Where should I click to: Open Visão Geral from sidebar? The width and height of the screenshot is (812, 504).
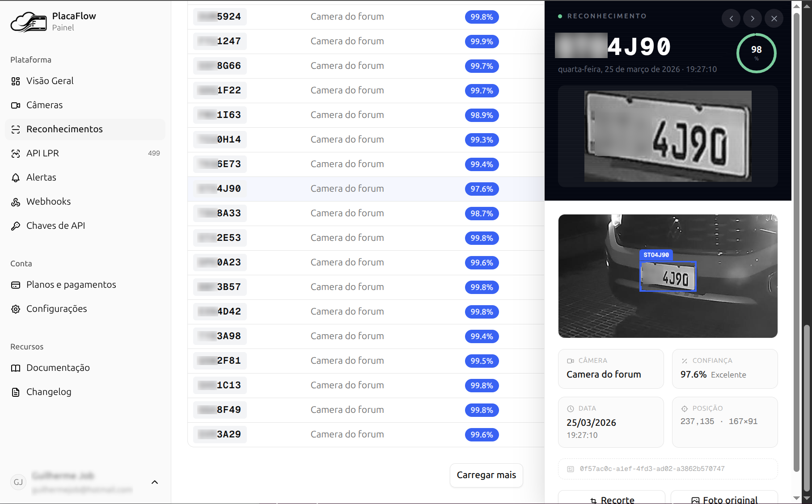[50, 81]
